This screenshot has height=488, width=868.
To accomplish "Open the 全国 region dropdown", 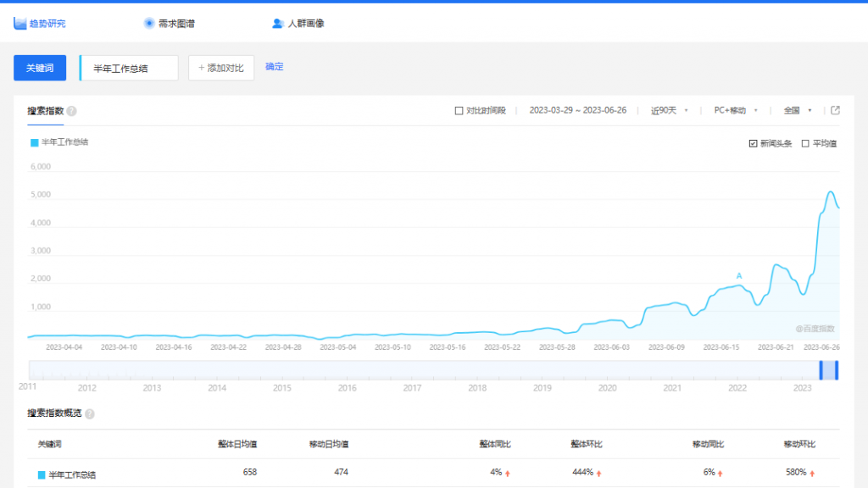I will 798,110.
